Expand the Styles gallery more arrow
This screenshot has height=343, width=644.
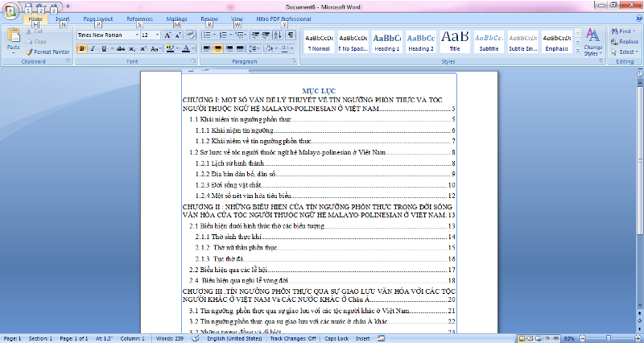click(x=577, y=51)
